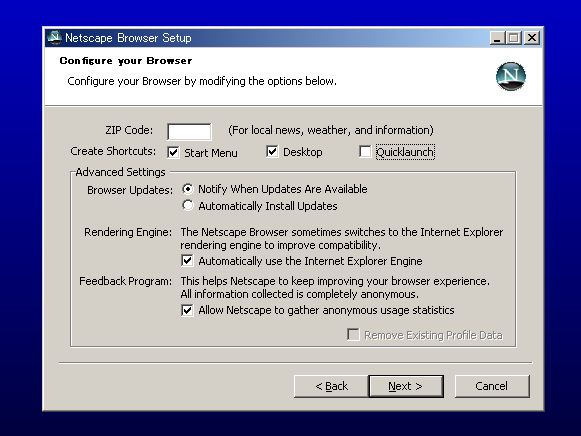
Task: Select Notify When Updates Are Available
Action: click(188, 189)
